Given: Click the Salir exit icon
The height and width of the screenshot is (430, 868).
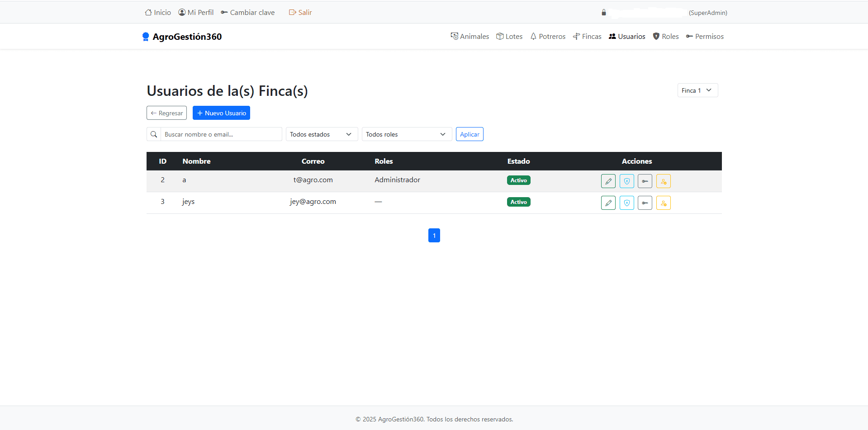Looking at the screenshot, I should pos(291,12).
